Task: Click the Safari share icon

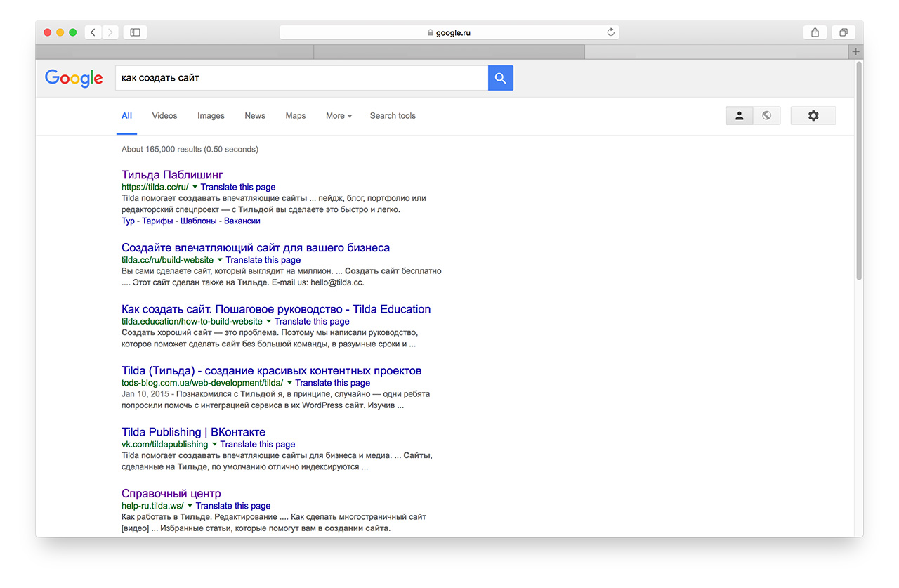Action: point(815,32)
